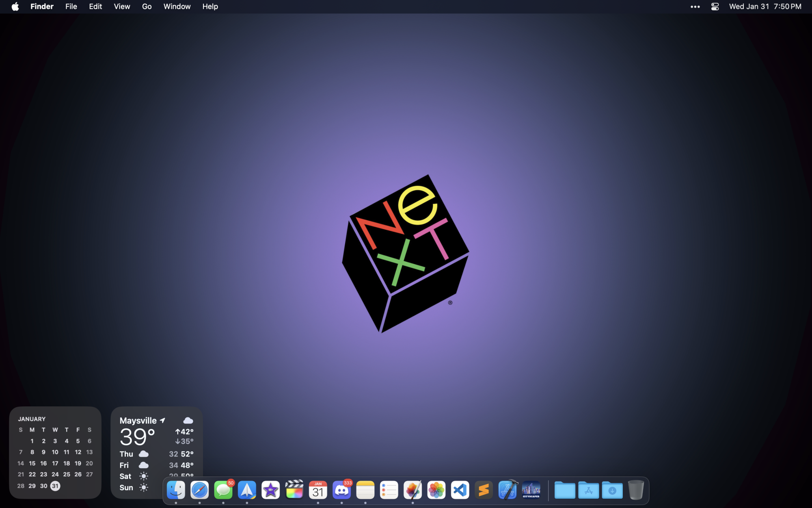Open the Applications folder in Dock

click(x=589, y=490)
